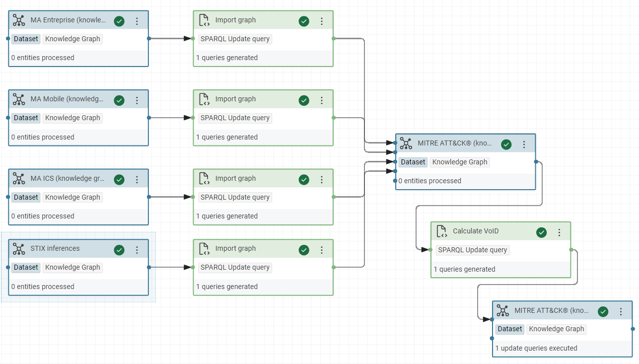Open three-dot menu on STIX inferences node

click(137, 250)
